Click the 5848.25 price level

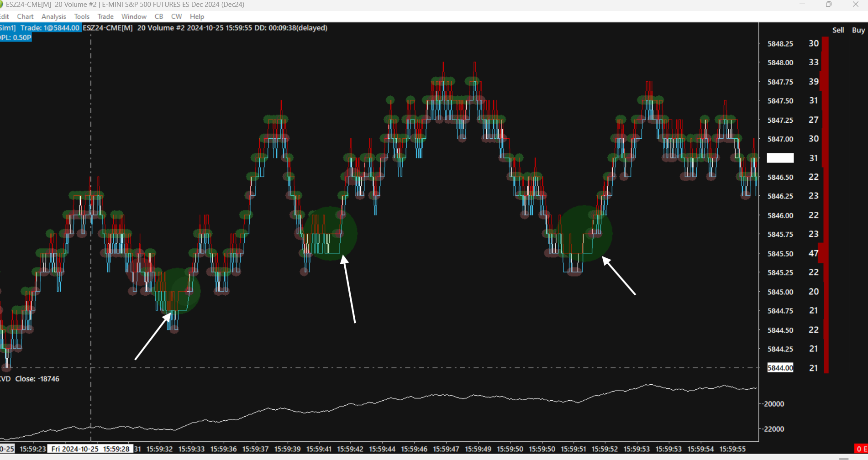(780, 44)
